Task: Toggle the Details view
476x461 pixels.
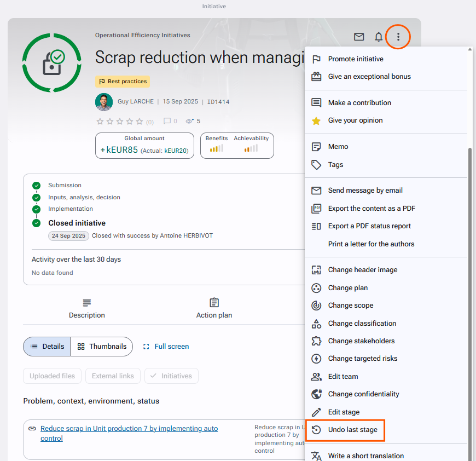Action: tap(47, 347)
